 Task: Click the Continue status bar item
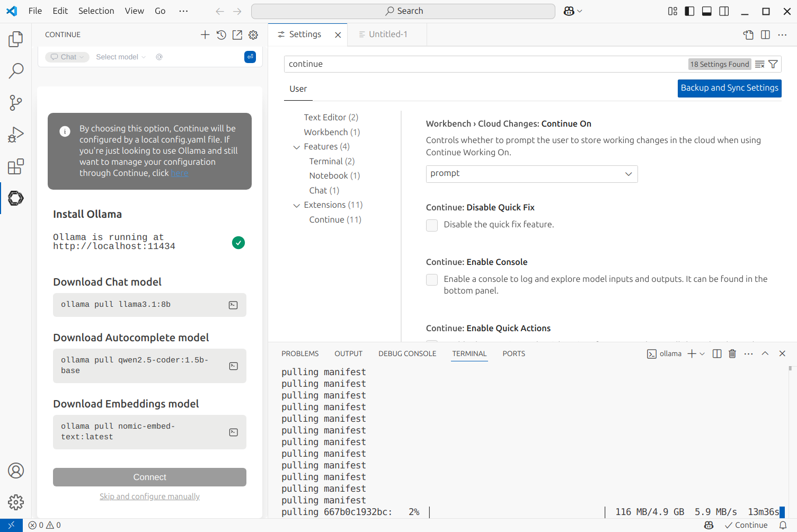coord(746,525)
